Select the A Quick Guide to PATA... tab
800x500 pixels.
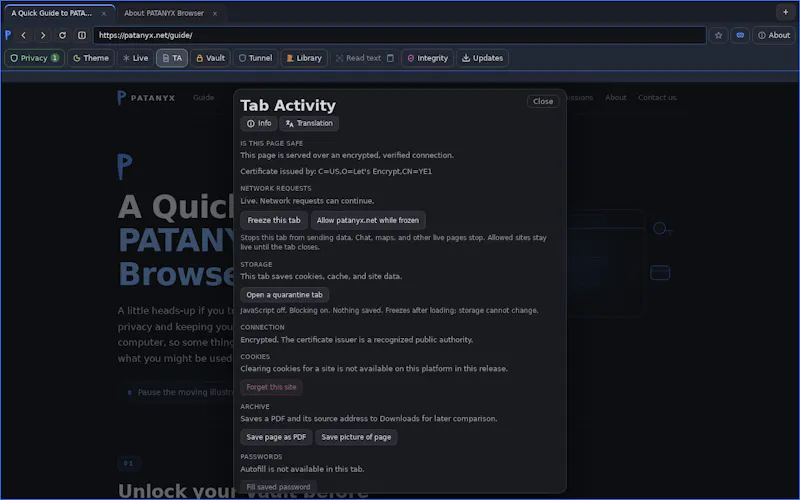[52, 13]
